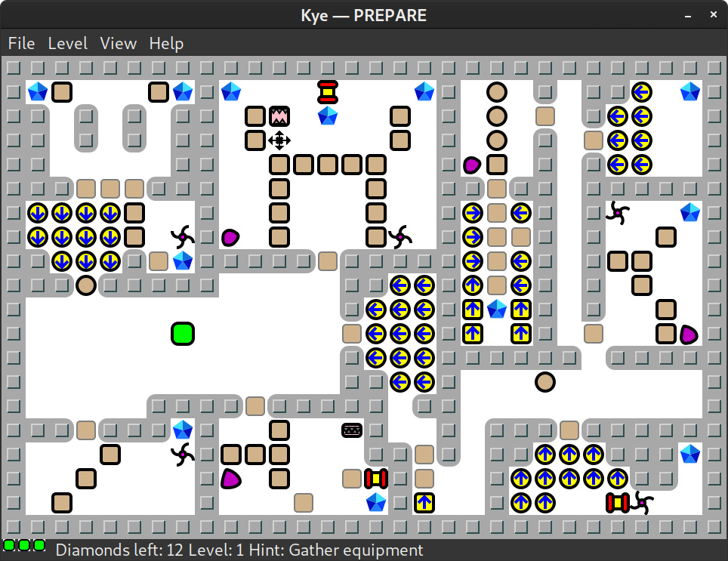Open the View menu
The image size is (728, 561).
pyautogui.click(x=119, y=44)
